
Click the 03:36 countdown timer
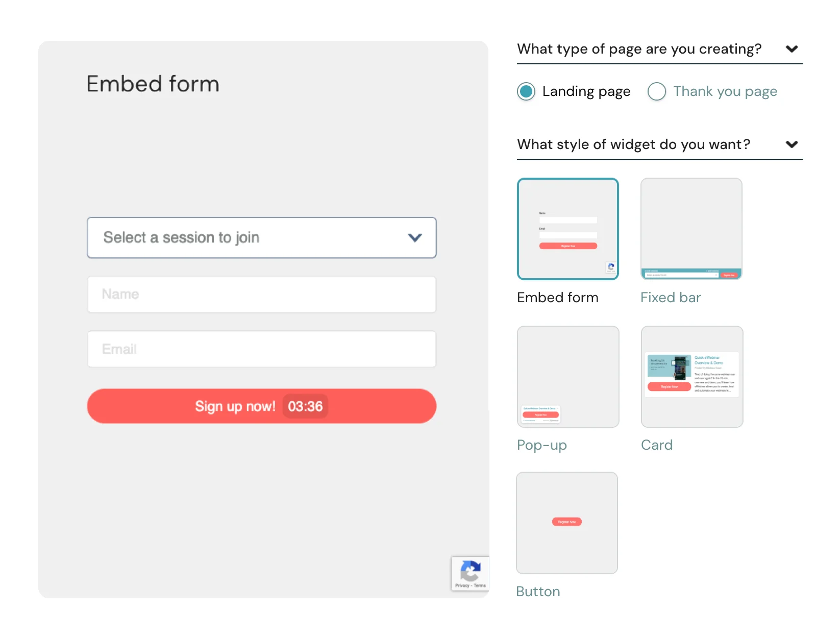coord(305,406)
